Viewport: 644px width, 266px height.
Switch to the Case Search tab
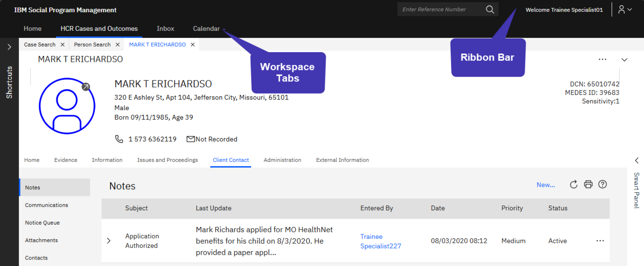(40, 44)
